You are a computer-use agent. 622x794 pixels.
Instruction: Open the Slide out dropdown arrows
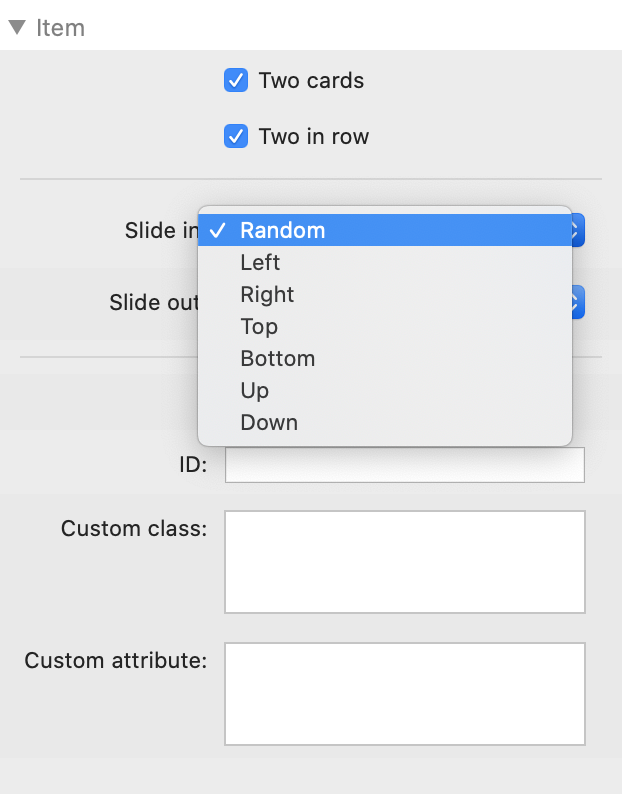click(578, 301)
